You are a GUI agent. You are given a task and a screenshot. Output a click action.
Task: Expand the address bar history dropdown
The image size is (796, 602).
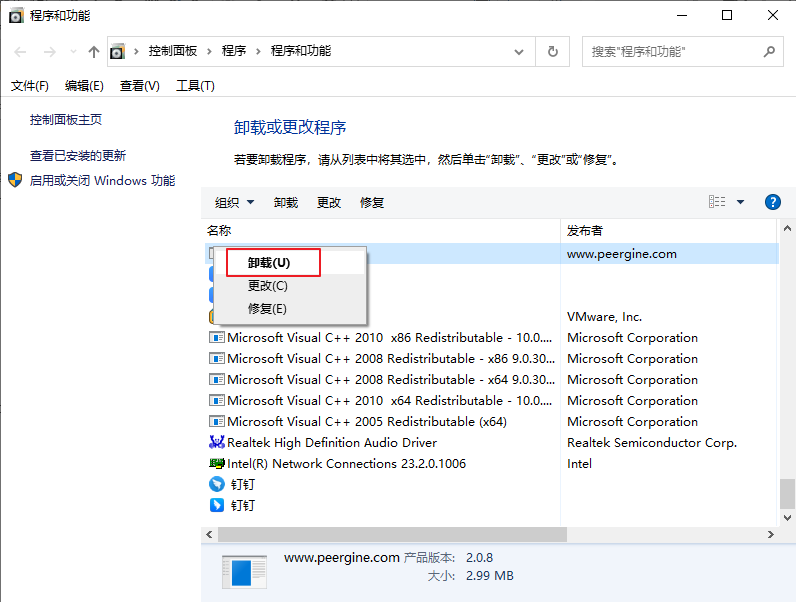pos(518,52)
